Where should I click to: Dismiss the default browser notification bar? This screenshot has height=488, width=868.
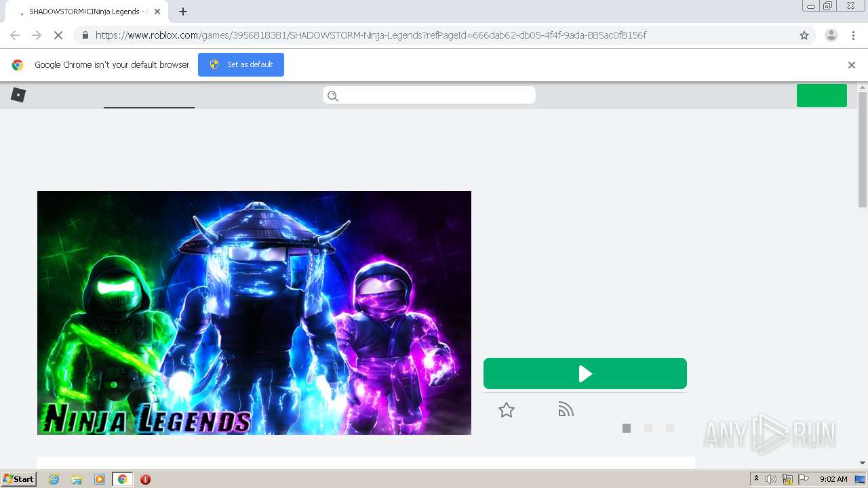852,65
